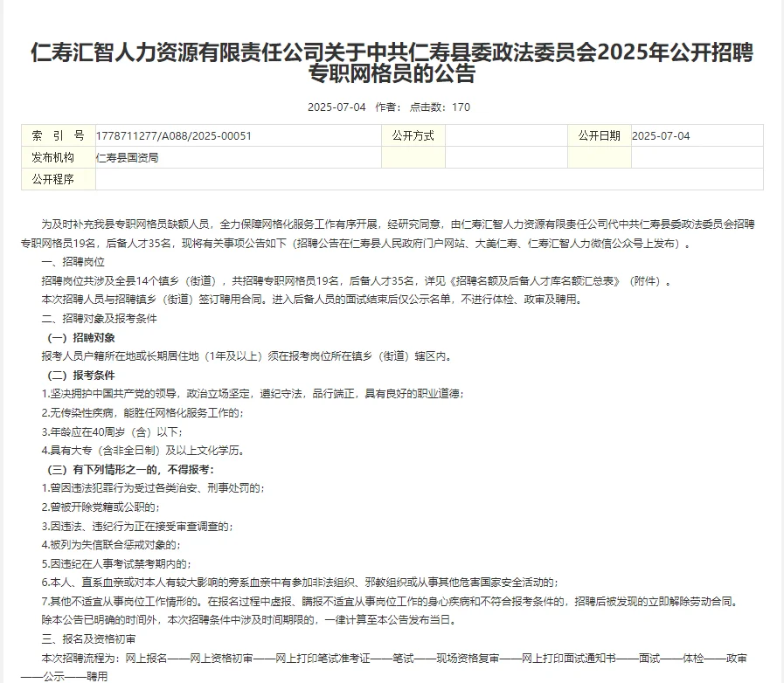Screen dimensions: 784x683
Task: Click subheading (三)有下列情形之一的,不得报考
Action: 131,470
